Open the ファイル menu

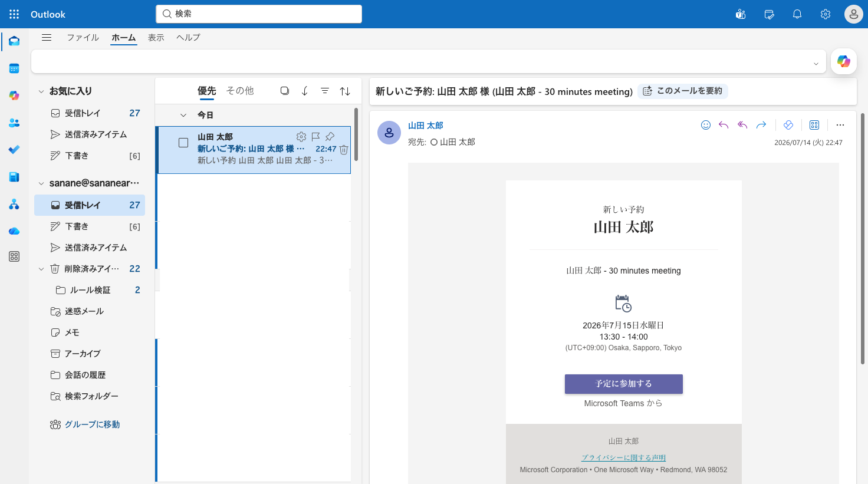(83, 37)
